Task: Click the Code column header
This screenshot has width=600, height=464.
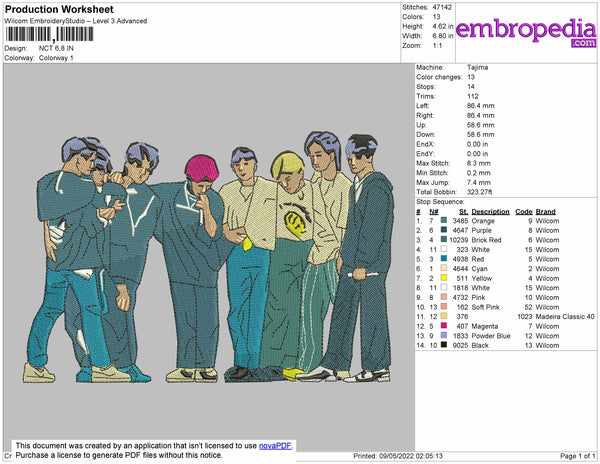Action: coord(523,212)
